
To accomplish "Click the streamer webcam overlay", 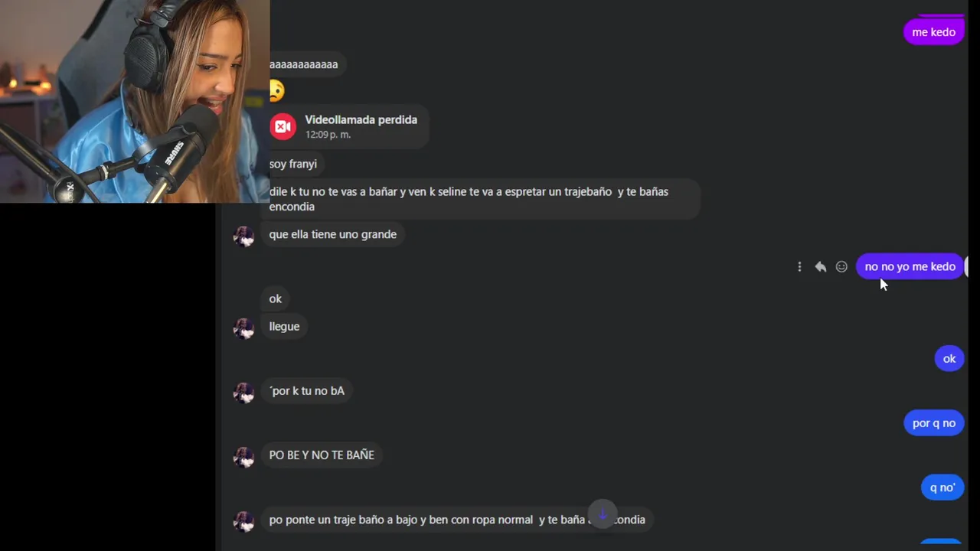I will point(135,101).
